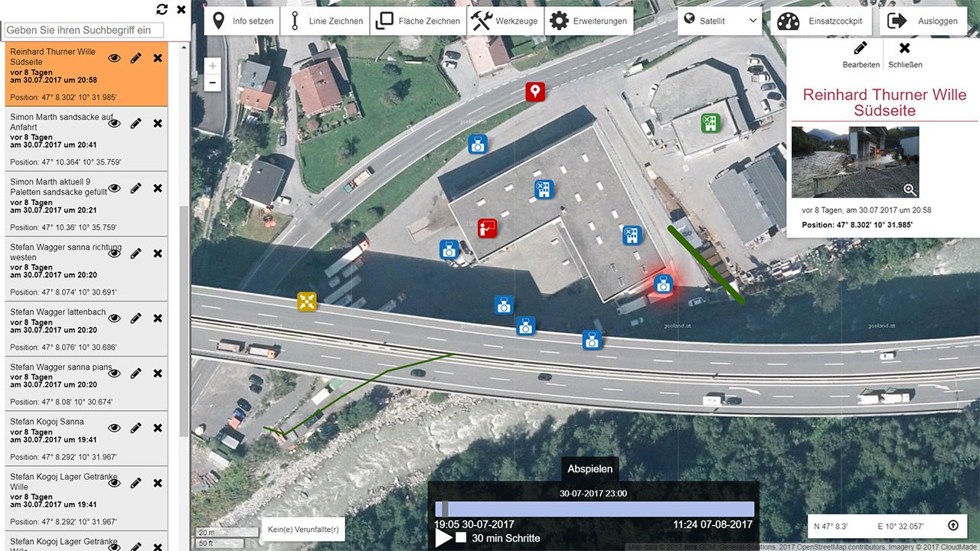Delete the Stefan Kogoj Sanna entry
Image resolution: width=980 pixels, height=551 pixels.
coord(158,428)
